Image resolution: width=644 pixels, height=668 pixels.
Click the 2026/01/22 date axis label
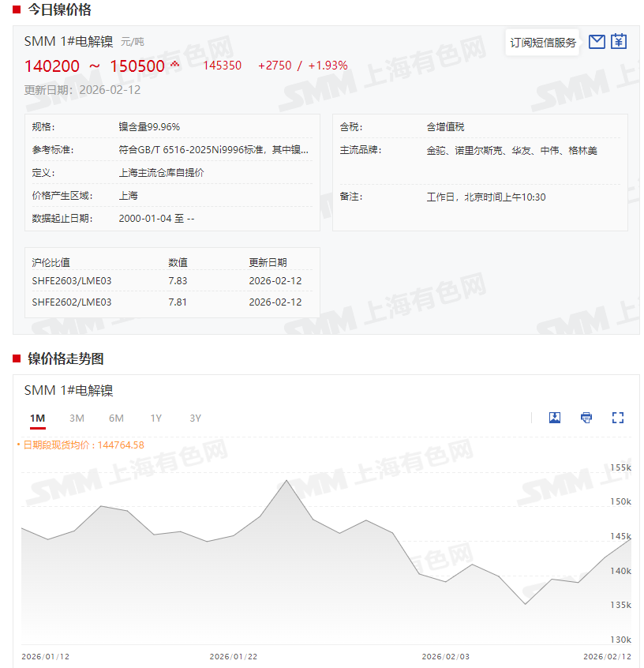tap(234, 657)
